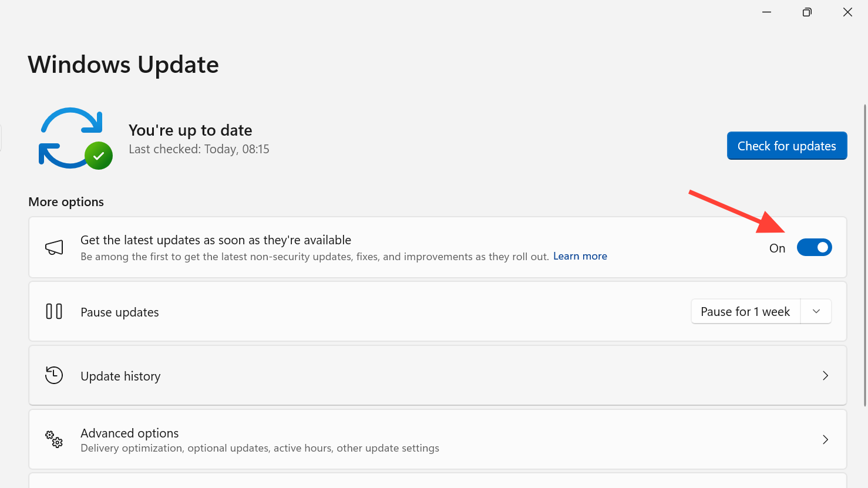Click the green checkmark status badge
868x488 pixels.
pyautogui.click(x=99, y=156)
